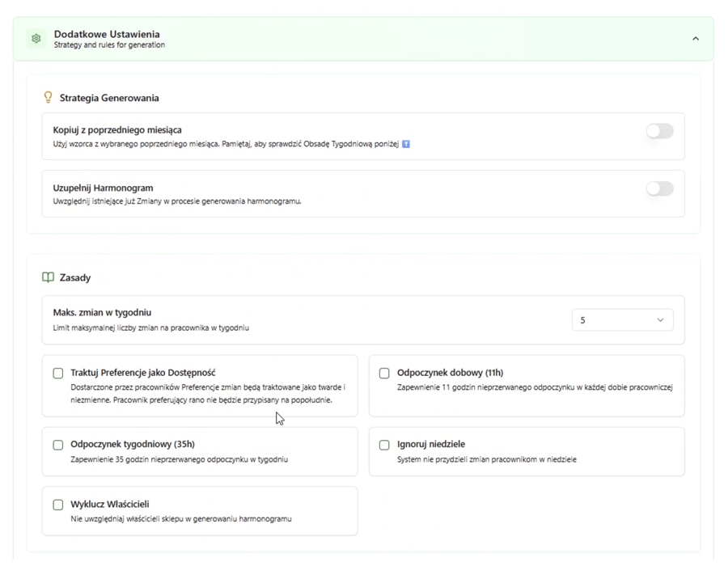This screenshot has width=728, height=566.
Task: Click the 'Strategy and rules for generation' subtitle
Action: tap(109, 45)
